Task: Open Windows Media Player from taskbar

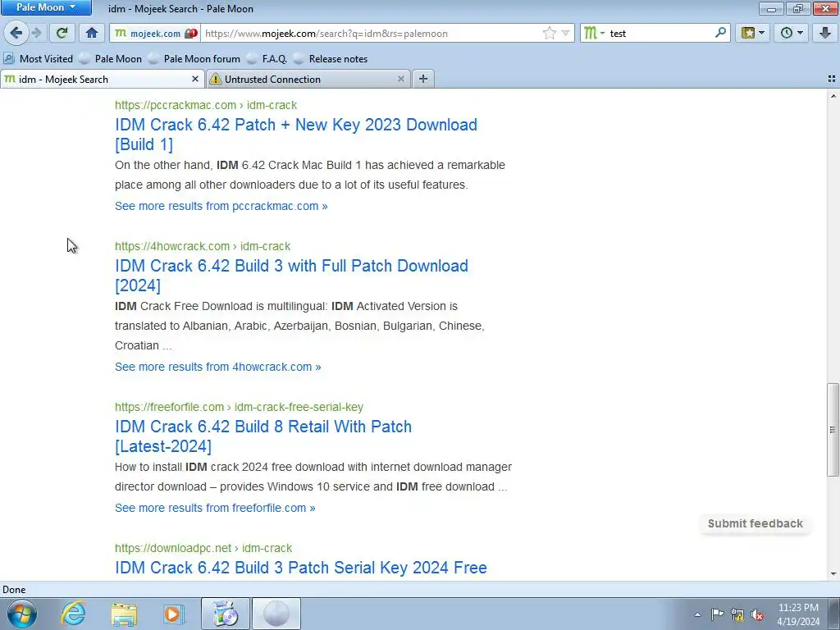Action: point(173,614)
